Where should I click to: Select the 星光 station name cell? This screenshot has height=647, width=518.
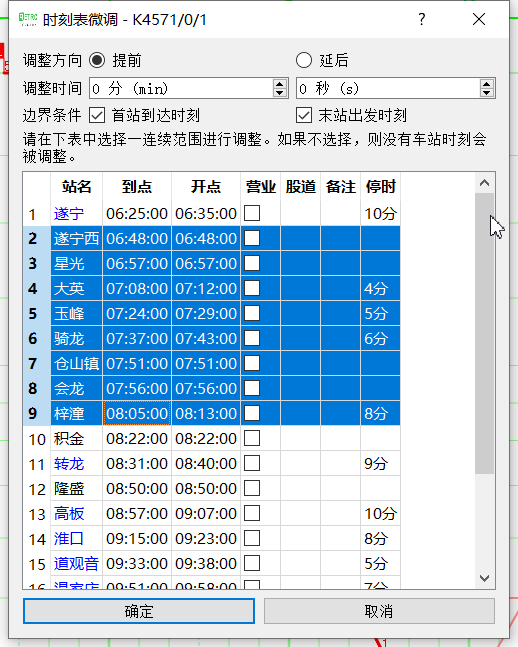coord(76,263)
